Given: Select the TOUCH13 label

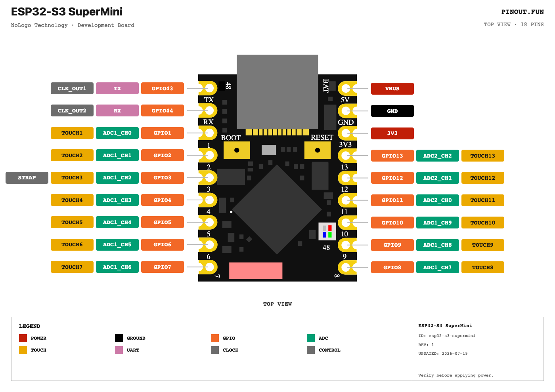Looking at the screenshot, I should coord(483,156).
